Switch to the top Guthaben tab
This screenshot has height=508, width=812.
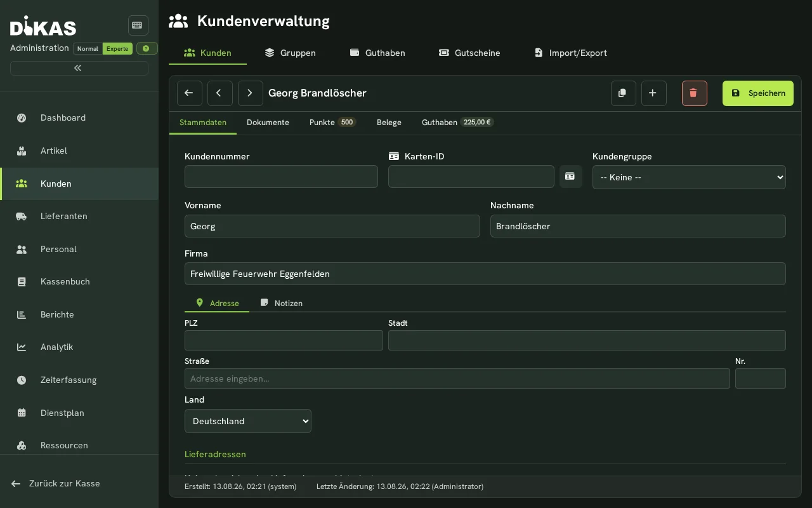click(377, 53)
